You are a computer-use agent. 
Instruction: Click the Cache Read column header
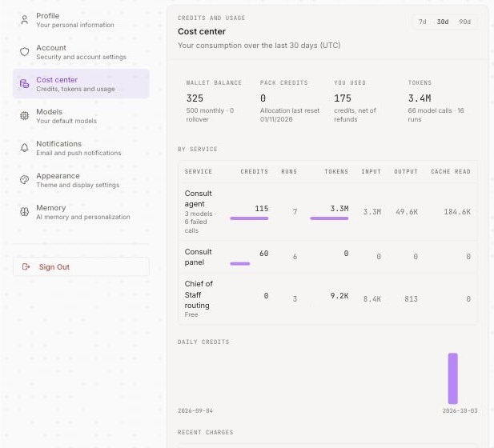click(x=451, y=171)
